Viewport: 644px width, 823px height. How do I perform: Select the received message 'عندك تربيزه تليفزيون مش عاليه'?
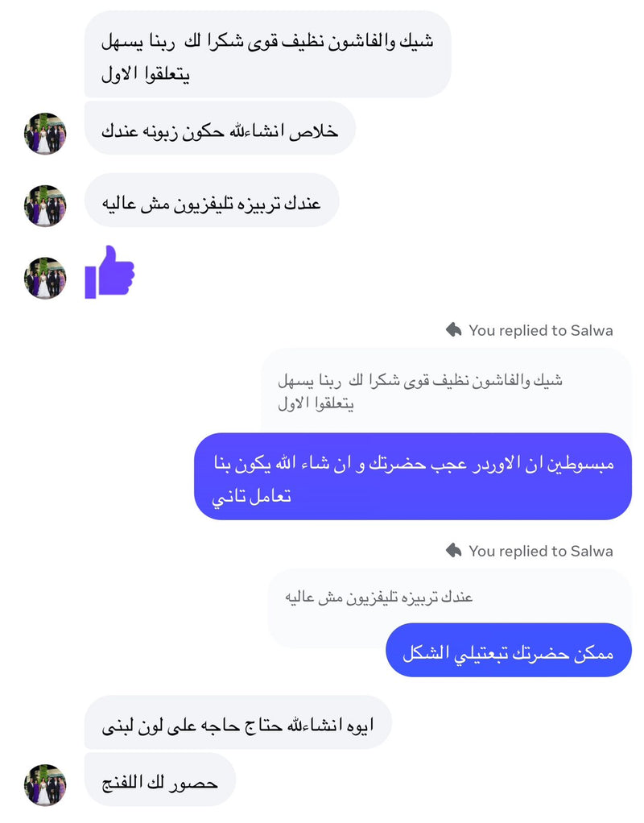[212, 201]
